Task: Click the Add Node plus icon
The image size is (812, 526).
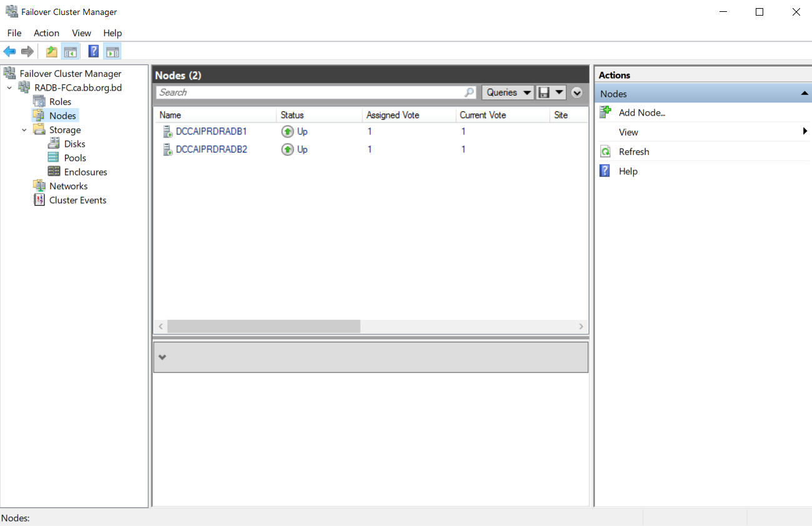Action: pos(605,112)
